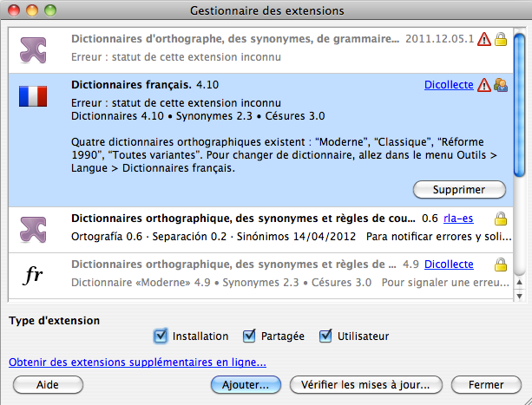Click the warning icon beside the Dictionnaires français Dicollecte link
The image size is (532, 405).
pos(484,85)
